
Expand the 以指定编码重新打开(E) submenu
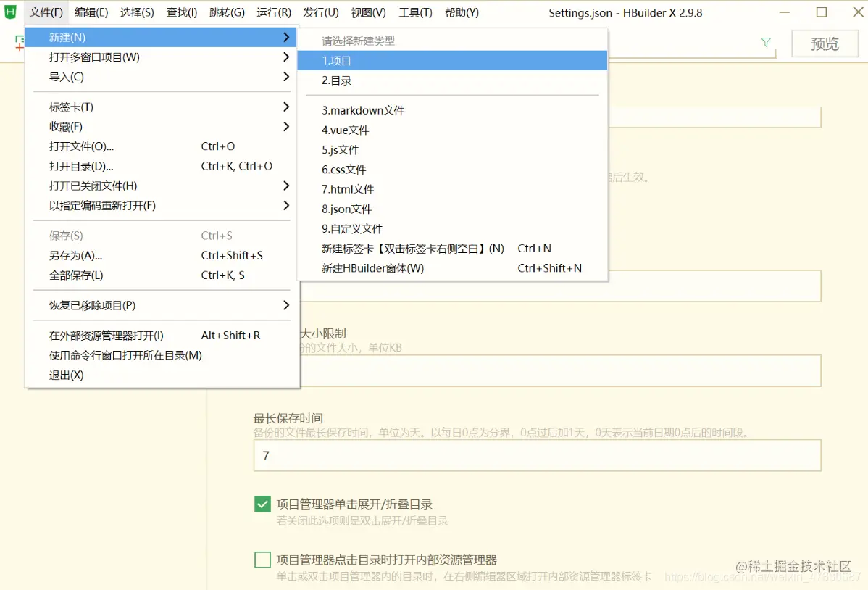(x=287, y=205)
